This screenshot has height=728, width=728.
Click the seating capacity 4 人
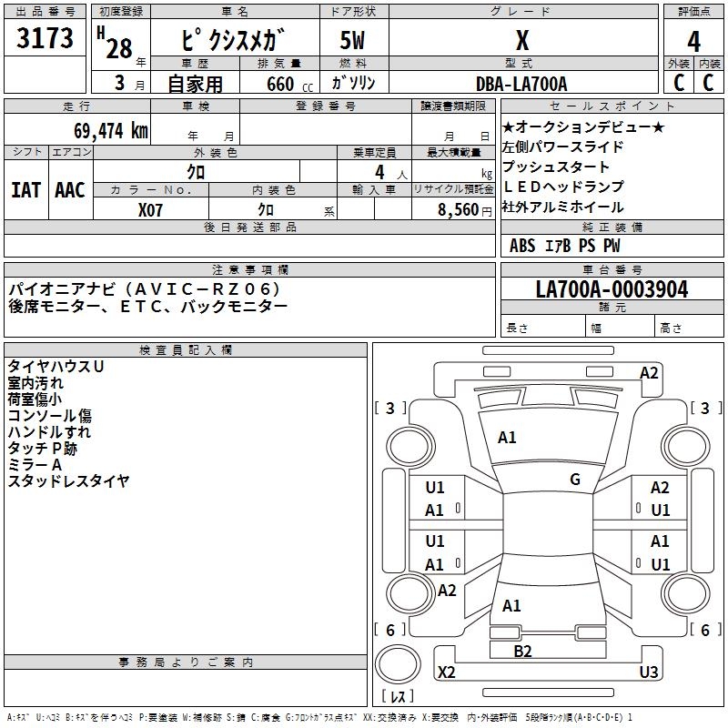391,173
